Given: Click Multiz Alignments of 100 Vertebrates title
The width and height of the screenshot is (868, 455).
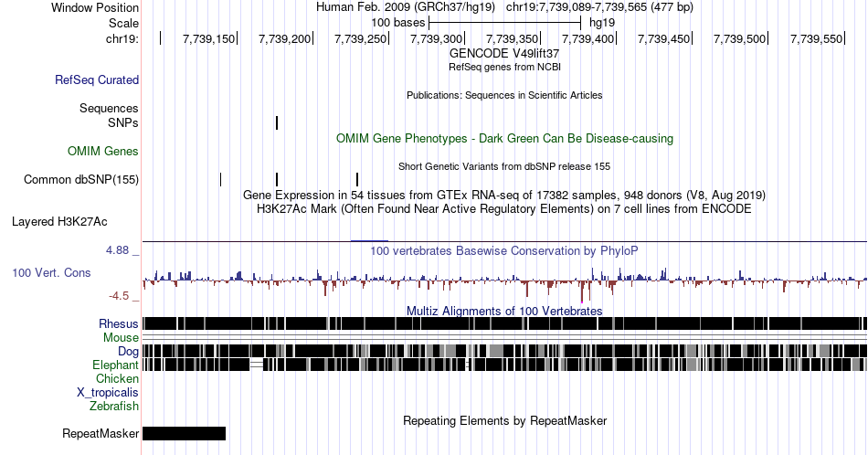Looking at the screenshot, I should tap(504, 311).
